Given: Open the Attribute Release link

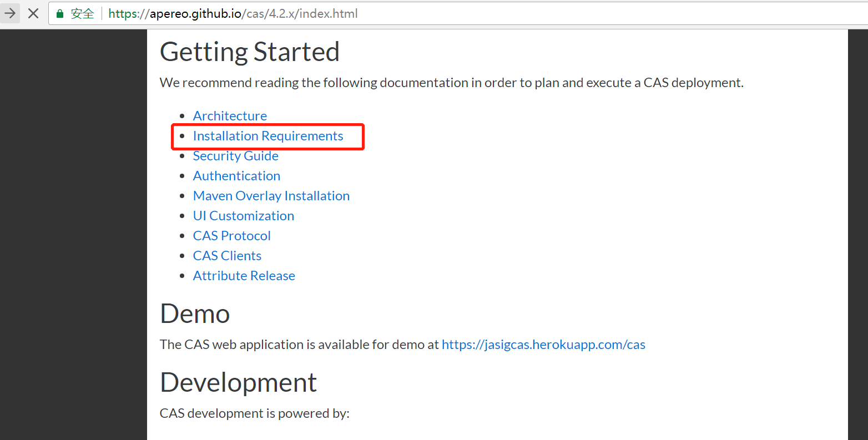Looking at the screenshot, I should [x=244, y=276].
